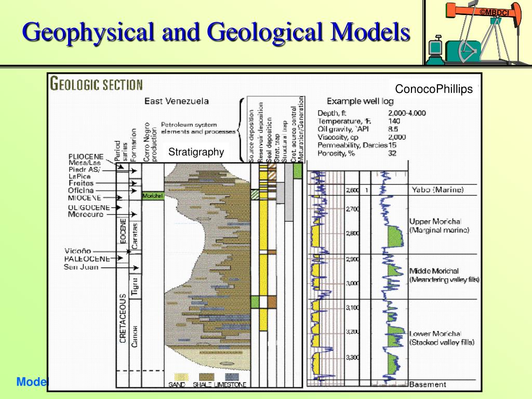Click the vertical Formation column header
The height and width of the screenshot is (399, 532).
(134, 145)
